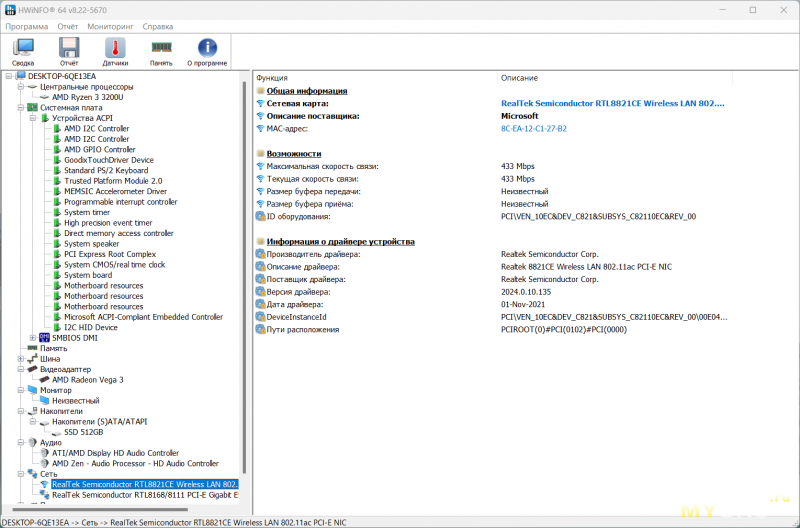
Task: Select AMD GPIO Controller tree item
Action: (x=99, y=149)
